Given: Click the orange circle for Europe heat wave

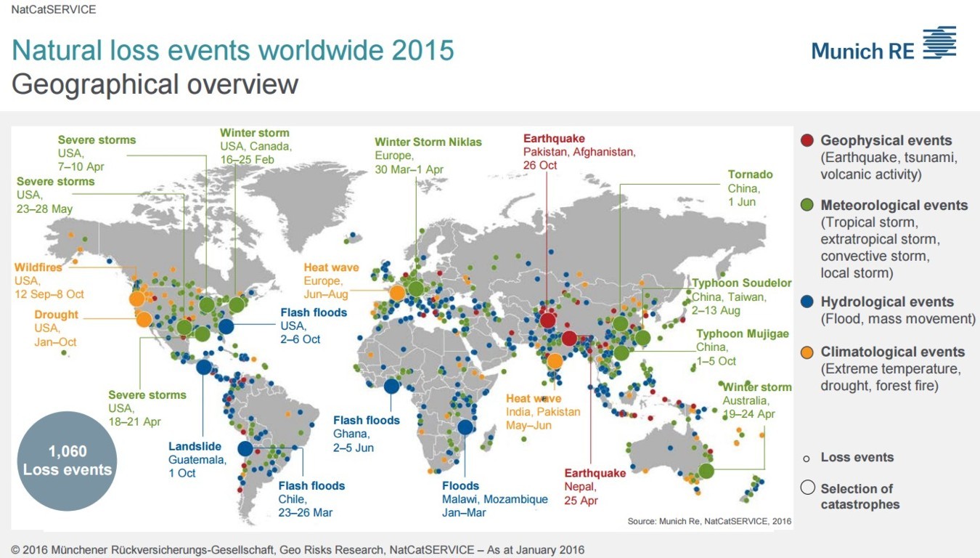Looking at the screenshot, I should click(397, 294).
